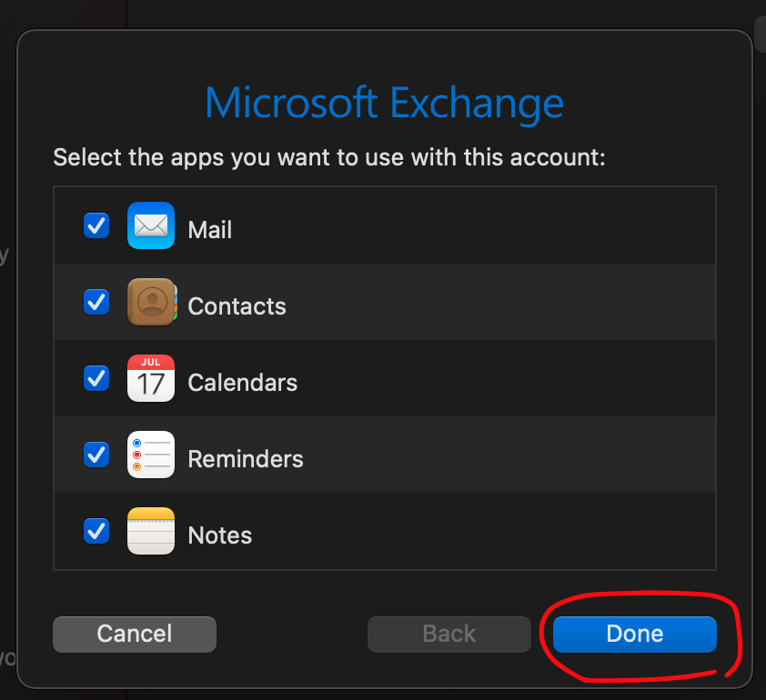The width and height of the screenshot is (766, 700).
Task: Select the Mail row text label
Action: (209, 230)
